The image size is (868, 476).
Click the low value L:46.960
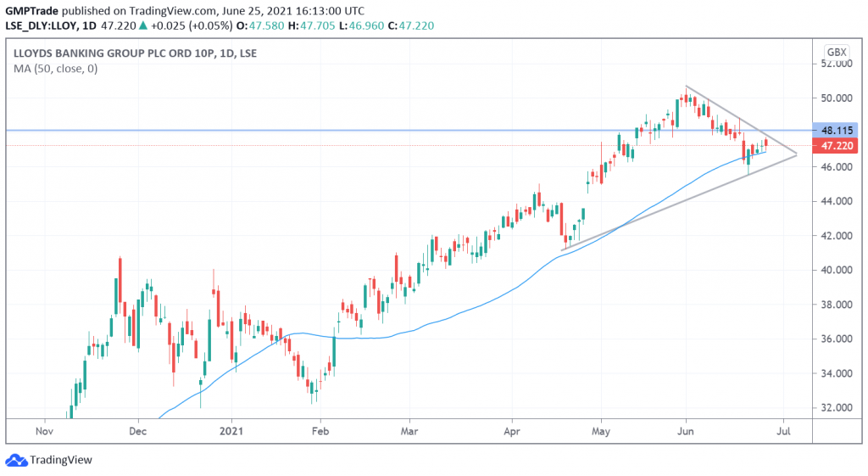361,25
